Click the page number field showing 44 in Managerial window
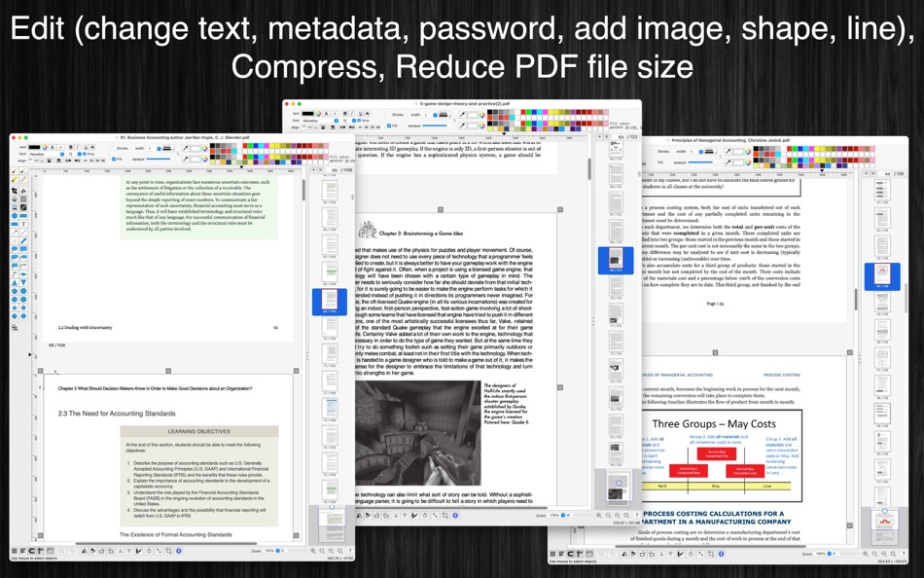Image resolution: width=924 pixels, height=578 pixels. [x=887, y=174]
